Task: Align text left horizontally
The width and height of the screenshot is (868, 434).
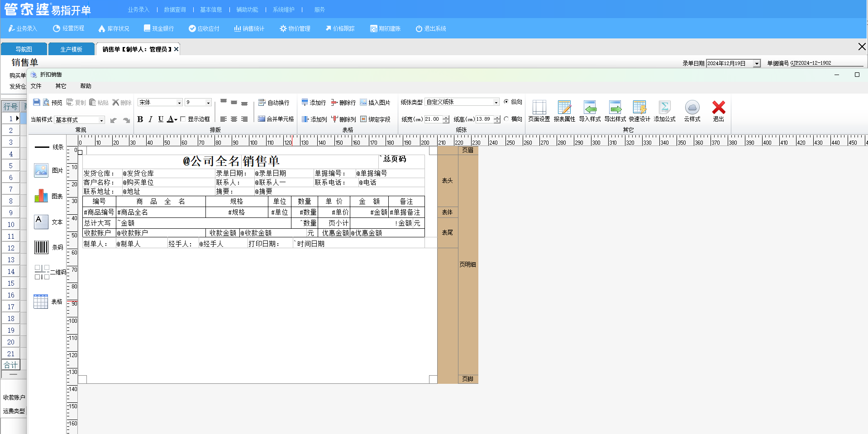Action: [224, 119]
